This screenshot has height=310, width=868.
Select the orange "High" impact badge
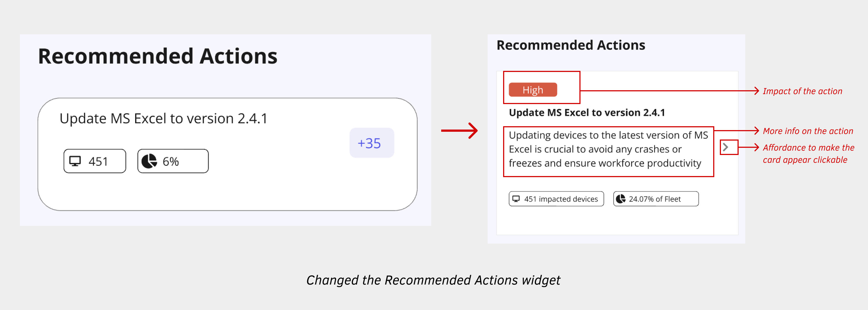[533, 90]
